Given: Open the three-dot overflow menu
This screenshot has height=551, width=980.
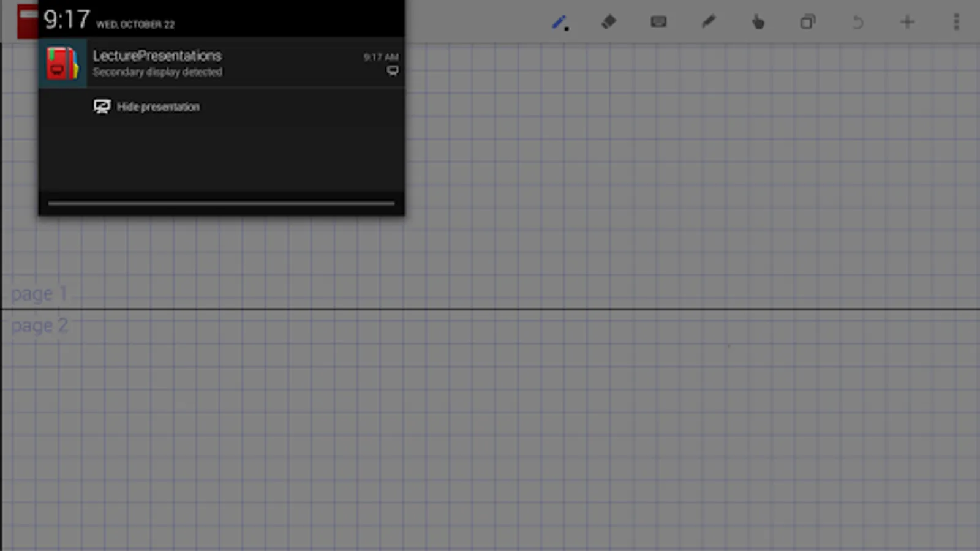Looking at the screenshot, I should coord(956,22).
